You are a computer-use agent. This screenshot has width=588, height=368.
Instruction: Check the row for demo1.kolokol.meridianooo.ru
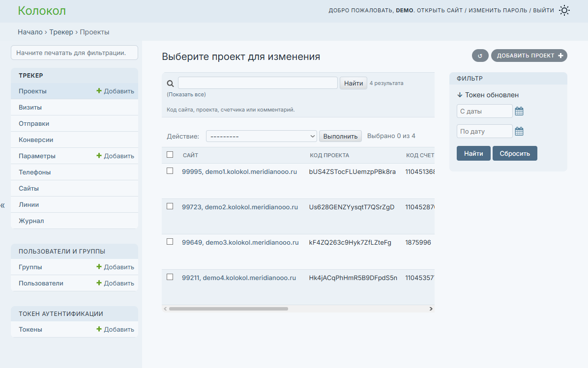(x=170, y=171)
